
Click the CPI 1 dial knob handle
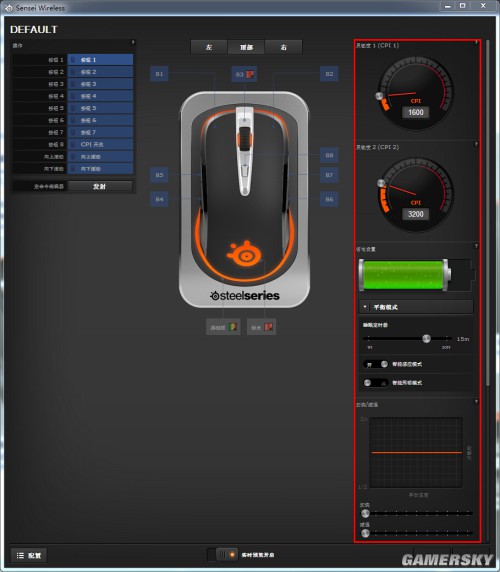tap(379, 96)
